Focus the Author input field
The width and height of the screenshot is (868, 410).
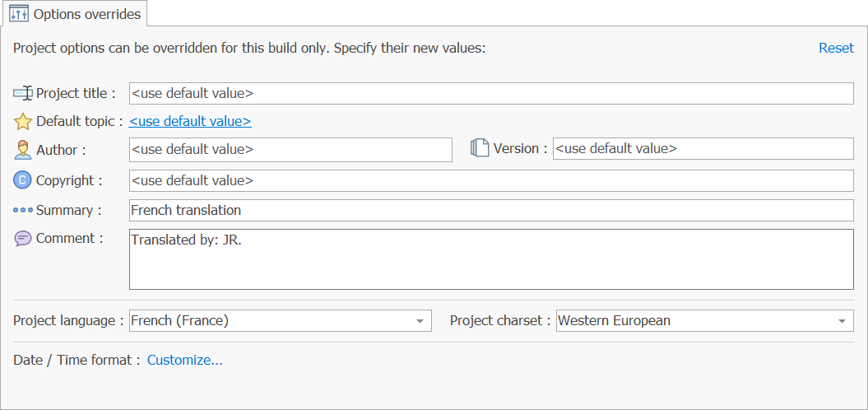point(290,150)
